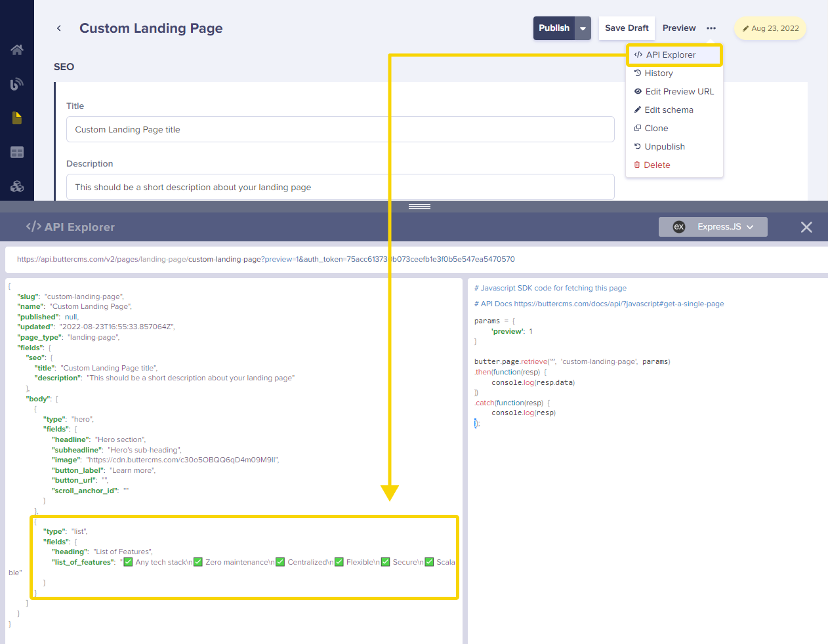Screen dimensions: 828x644
Task: Select Delete from the menu
Action: coord(674,165)
